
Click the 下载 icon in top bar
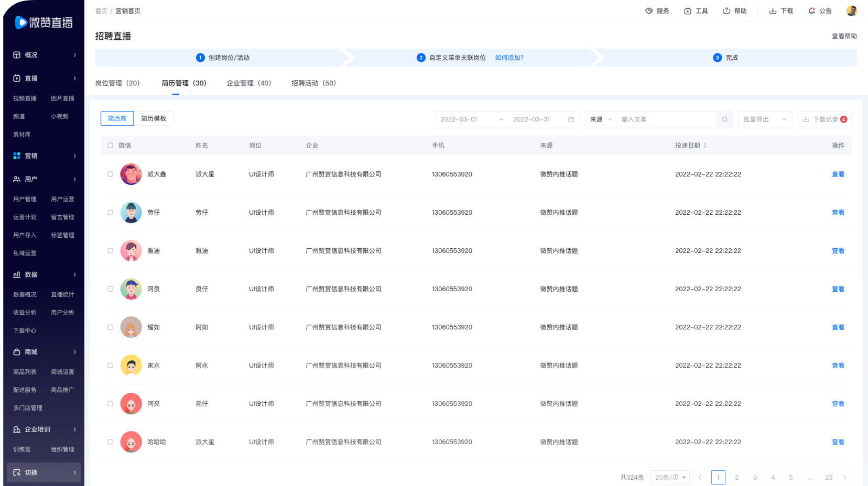click(773, 11)
